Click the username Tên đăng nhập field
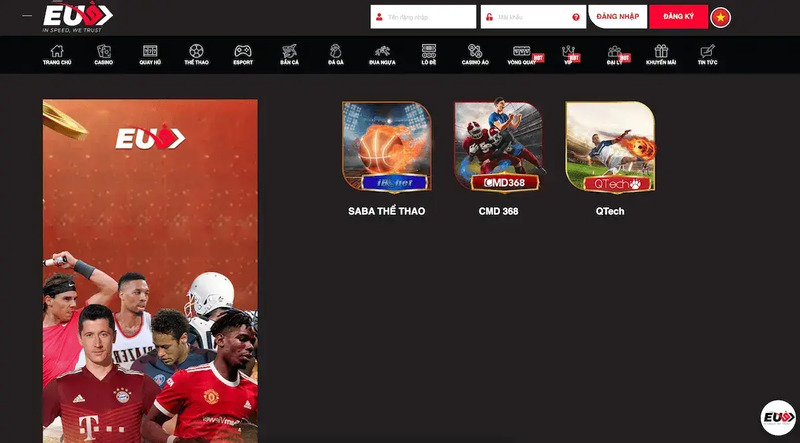 [423, 17]
